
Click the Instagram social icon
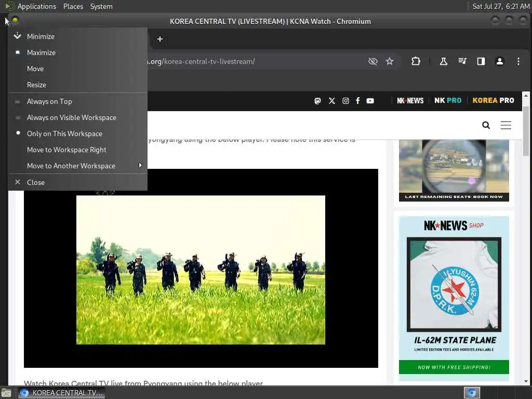tap(345, 101)
